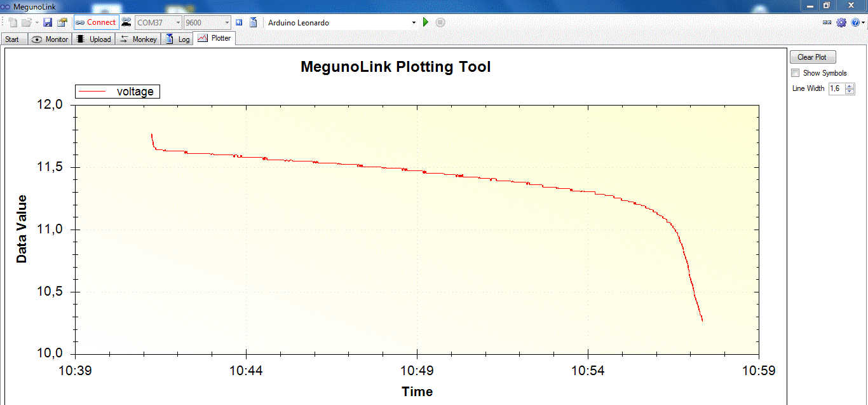The image size is (868, 405).
Task: Enable the Show Symbols checkbox
Action: pos(795,73)
